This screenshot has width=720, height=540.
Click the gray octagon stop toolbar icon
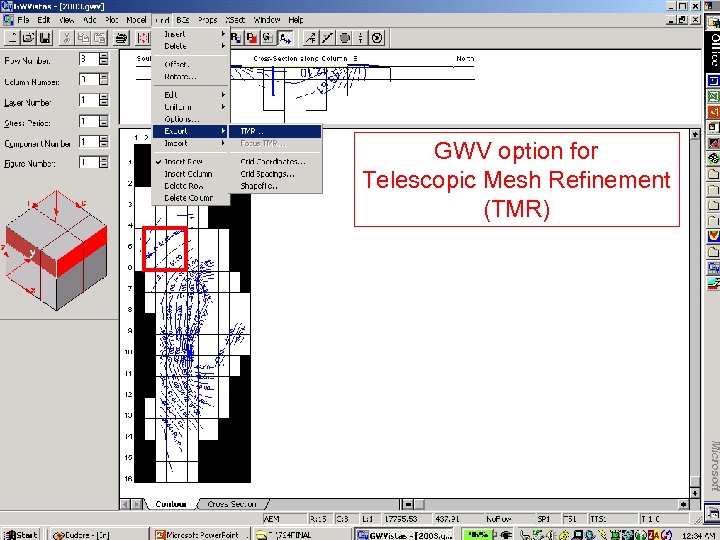[344, 38]
